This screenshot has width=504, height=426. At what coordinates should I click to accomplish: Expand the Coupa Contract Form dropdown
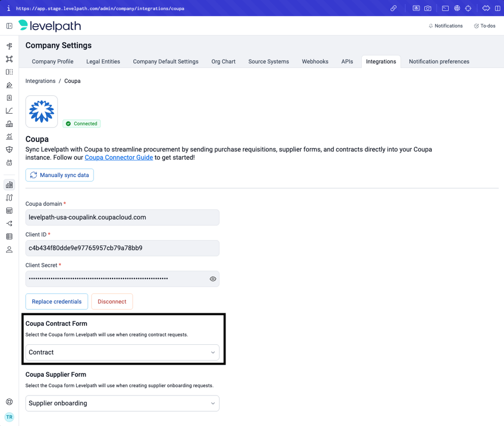[x=122, y=352]
